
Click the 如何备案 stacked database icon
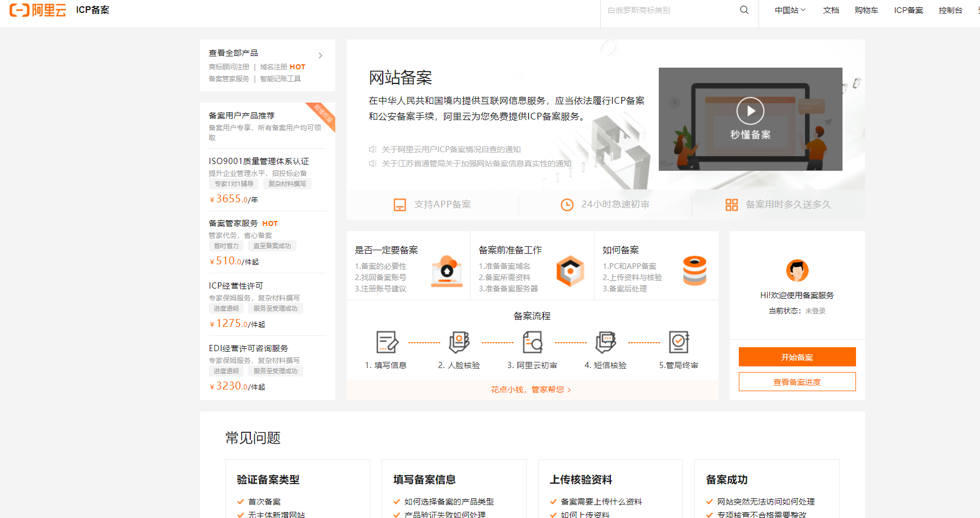(x=694, y=271)
